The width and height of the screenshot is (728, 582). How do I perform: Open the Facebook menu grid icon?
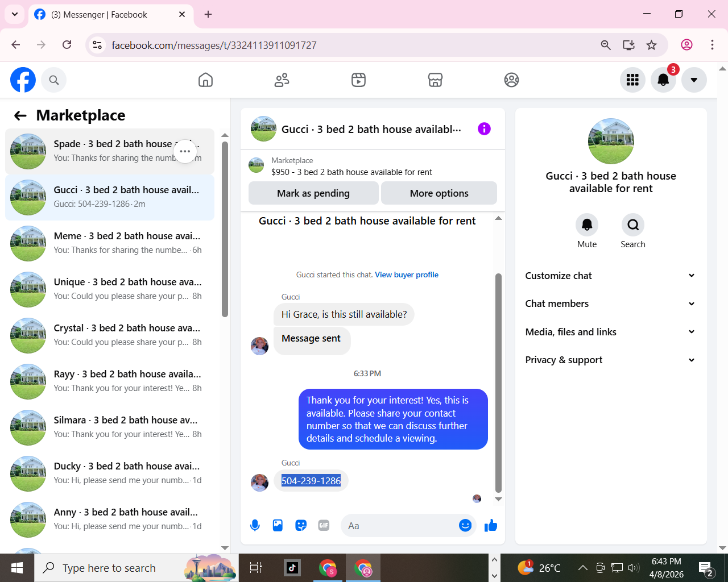pyautogui.click(x=632, y=80)
